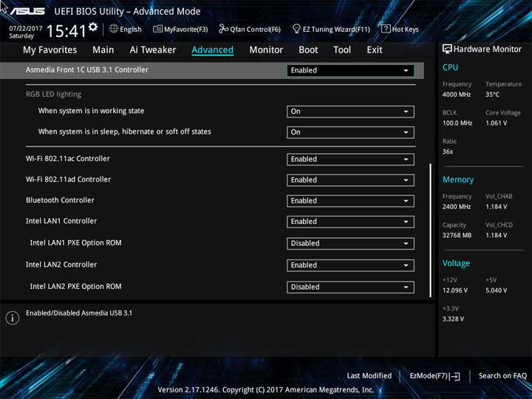Select Wi-Fi 802.11ad Controller label
This screenshot has height=399, width=532.
[68, 180]
